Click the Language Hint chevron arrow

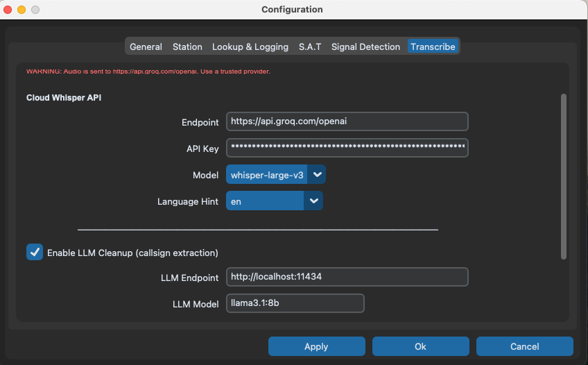click(314, 201)
